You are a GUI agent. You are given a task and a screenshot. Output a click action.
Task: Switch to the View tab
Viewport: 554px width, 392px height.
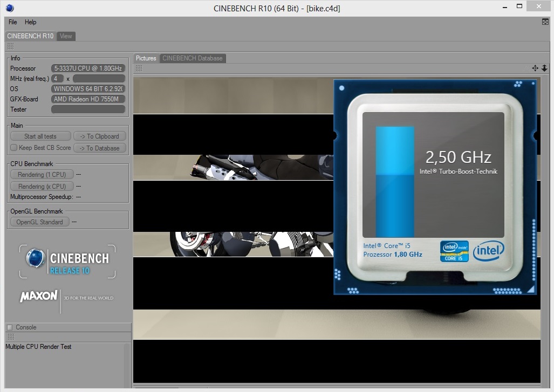[66, 36]
